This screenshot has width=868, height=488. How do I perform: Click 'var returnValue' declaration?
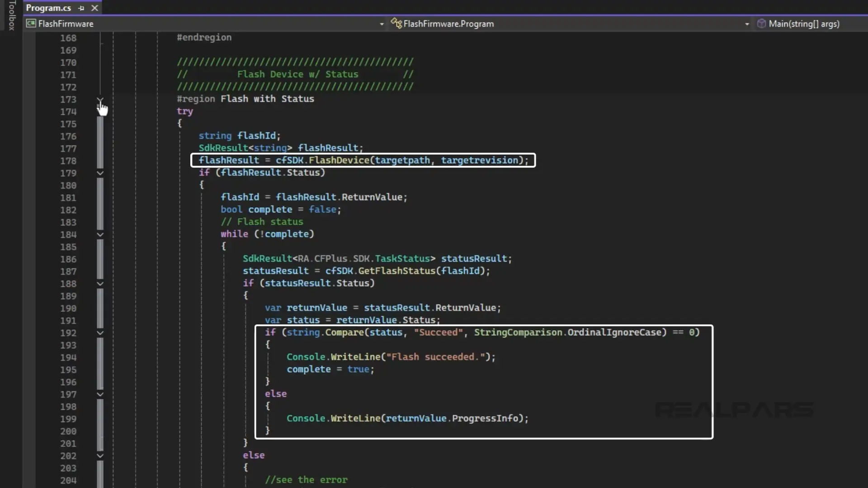pyautogui.click(x=306, y=308)
